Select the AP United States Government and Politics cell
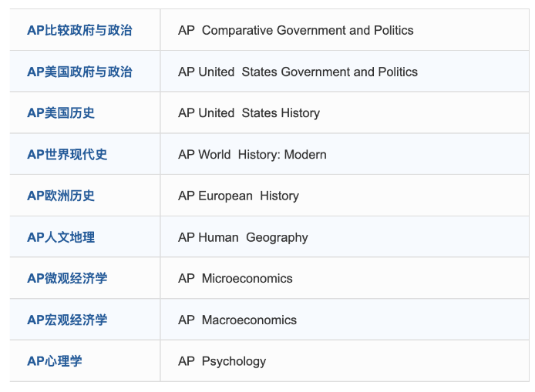The image size is (535, 392). (298, 72)
